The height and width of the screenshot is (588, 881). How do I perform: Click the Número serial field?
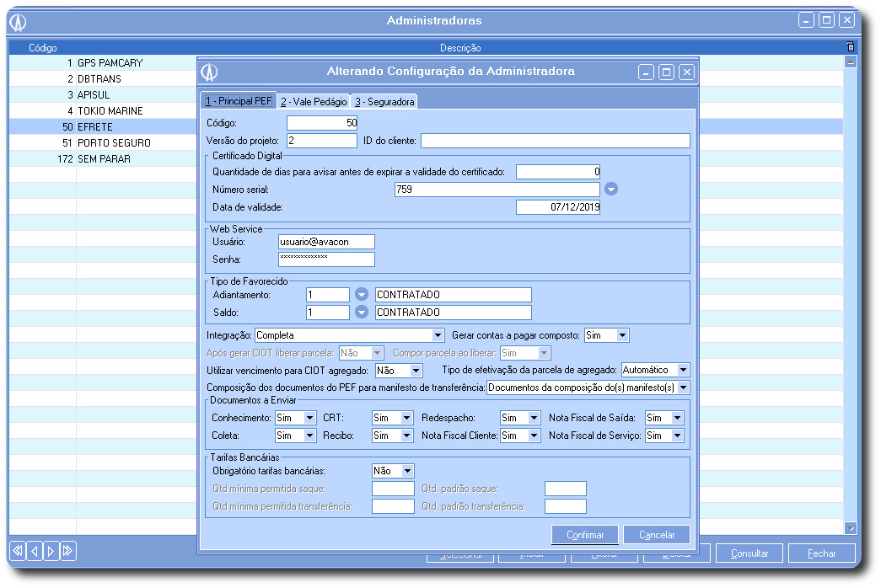pos(497,190)
